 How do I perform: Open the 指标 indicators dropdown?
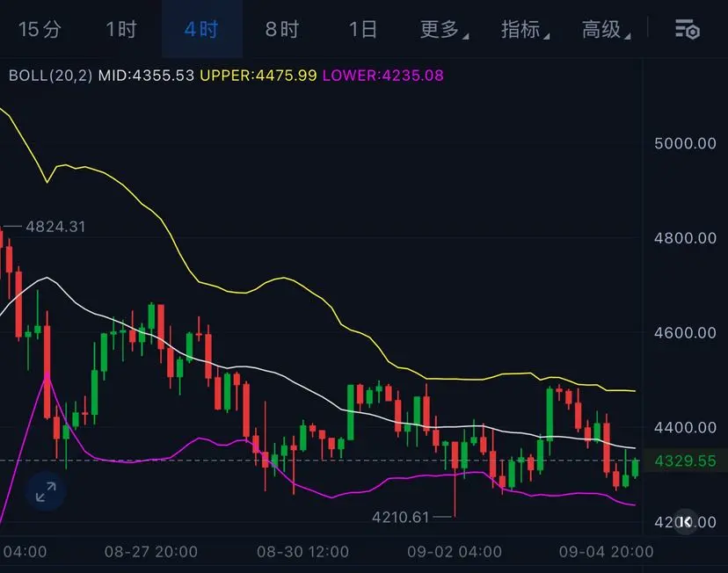pyautogui.click(x=525, y=30)
